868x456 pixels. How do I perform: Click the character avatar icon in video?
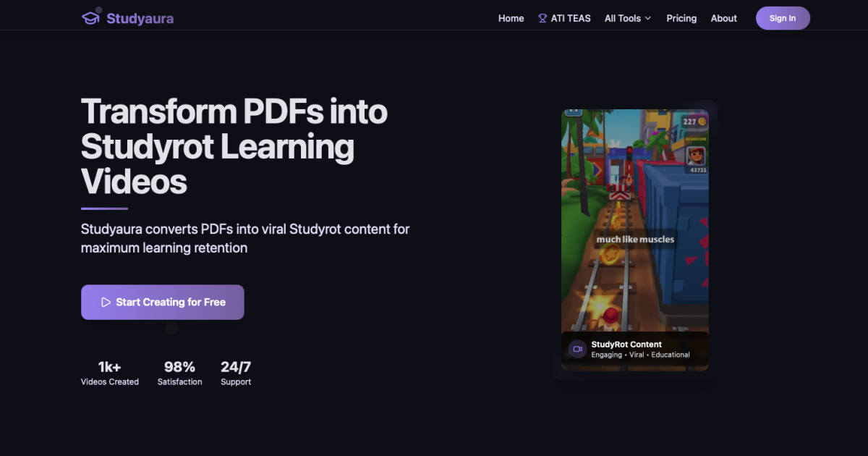696,155
